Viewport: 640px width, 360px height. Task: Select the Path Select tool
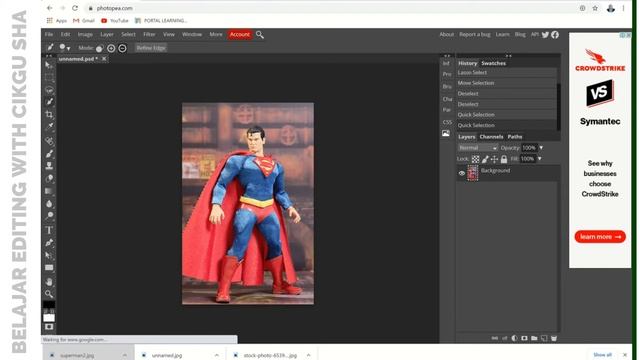49,256
